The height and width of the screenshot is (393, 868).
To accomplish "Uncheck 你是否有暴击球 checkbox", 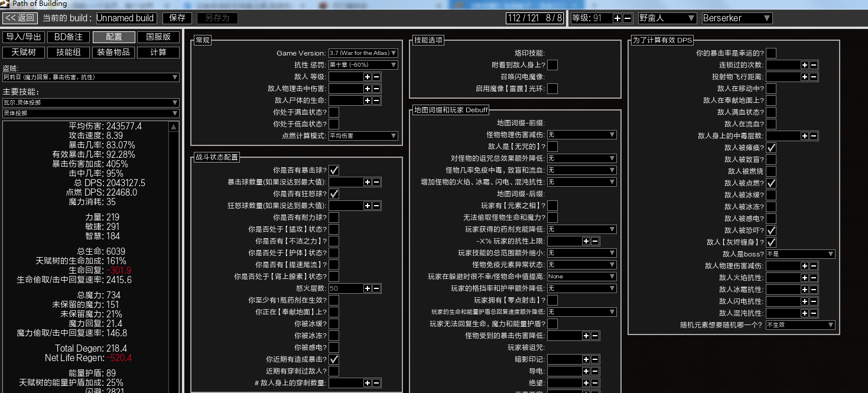I will [x=334, y=170].
